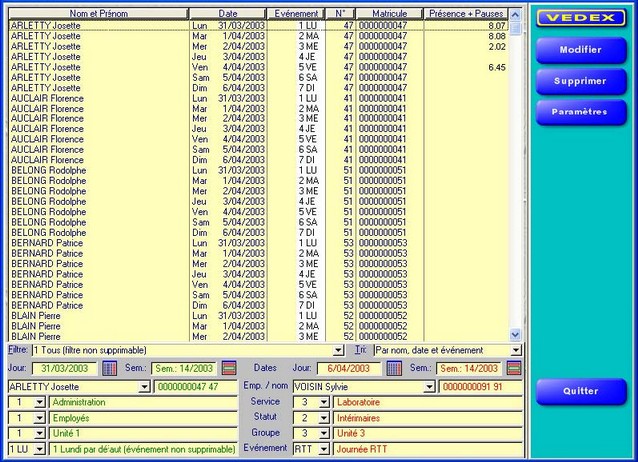
Task: Click the Employés statut field
Action: [x=143, y=418]
